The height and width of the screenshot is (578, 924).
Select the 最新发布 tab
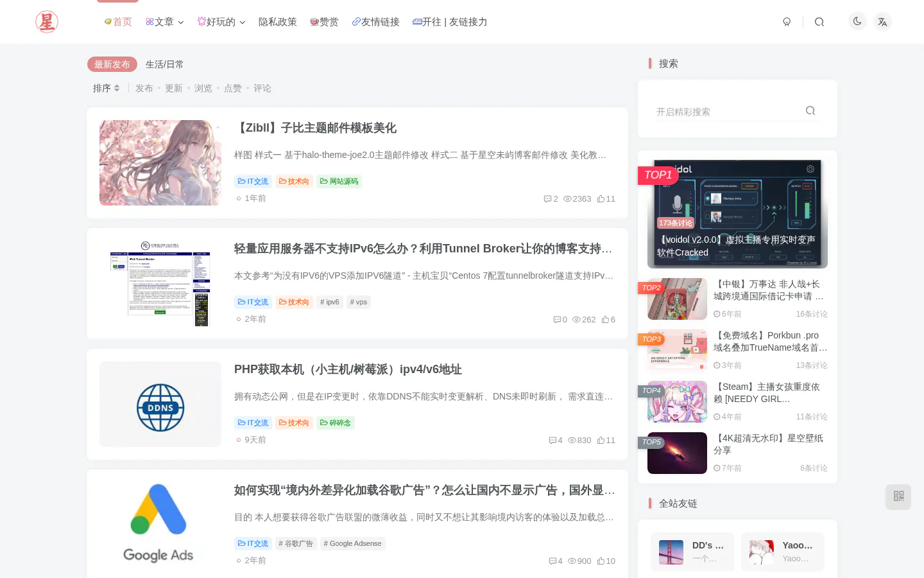pyautogui.click(x=112, y=64)
